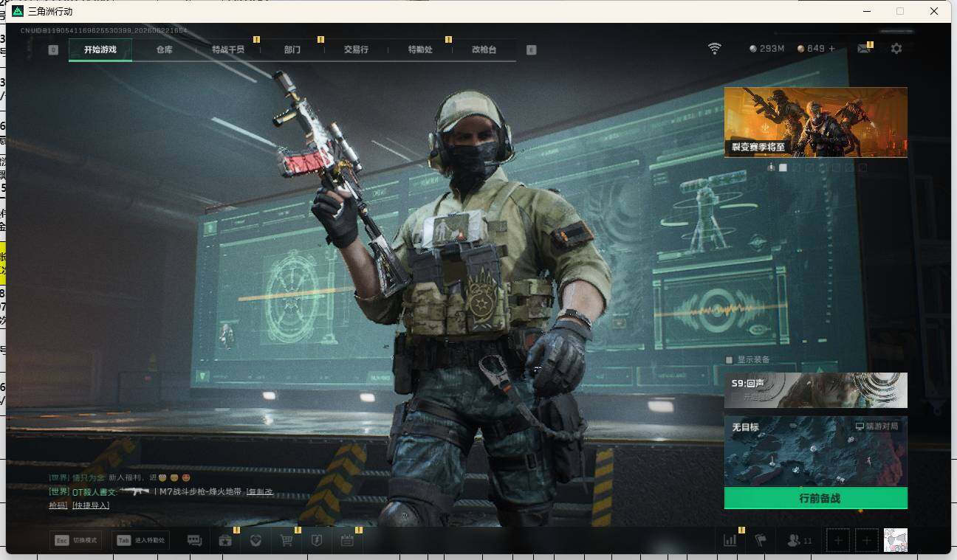Click the second empty squad slot plus
Image resolution: width=957 pixels, height=560 pixels.
[x=867, y=541]
